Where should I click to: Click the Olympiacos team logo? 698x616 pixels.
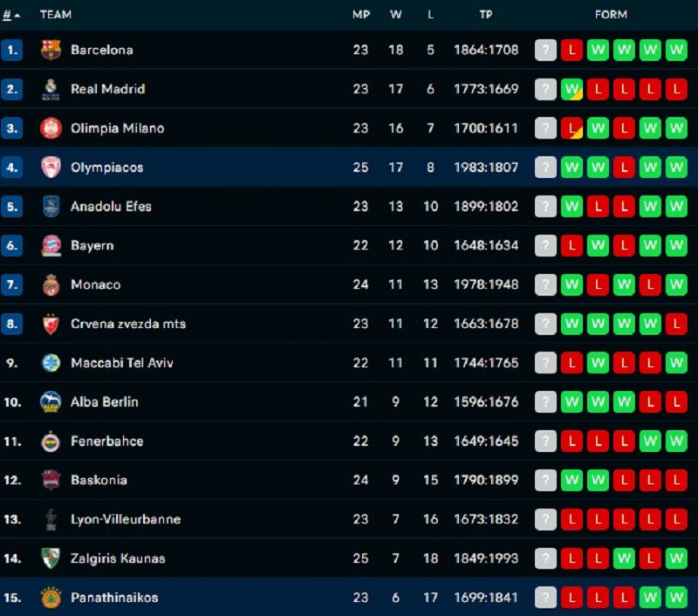[x=51, y=168]
